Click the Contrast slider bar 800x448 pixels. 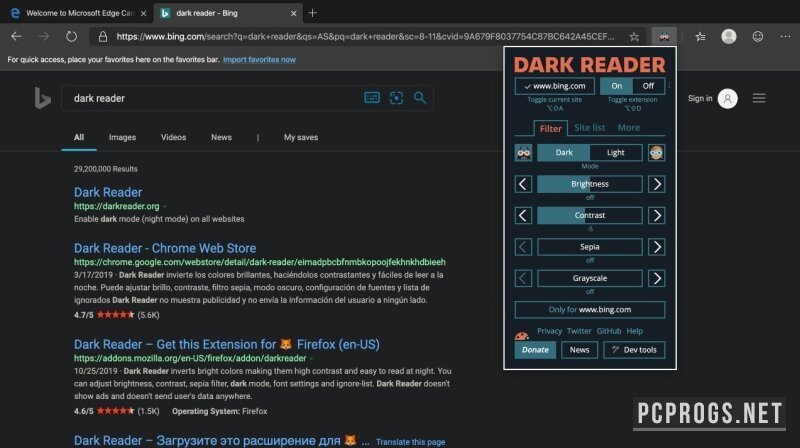point(590,216)
